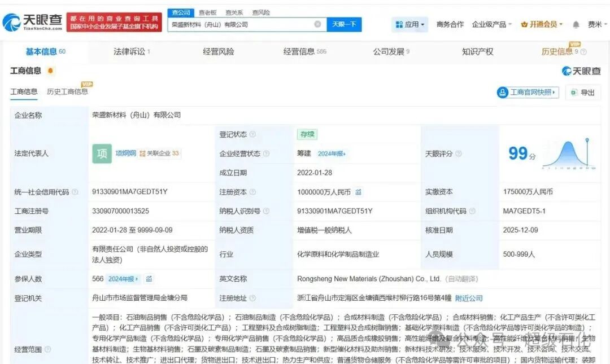Image resolution: width=610 pixels, height=364 pixels.
Task: Expand the 企业级产品 dropdown
Action: tap(492, 24)
